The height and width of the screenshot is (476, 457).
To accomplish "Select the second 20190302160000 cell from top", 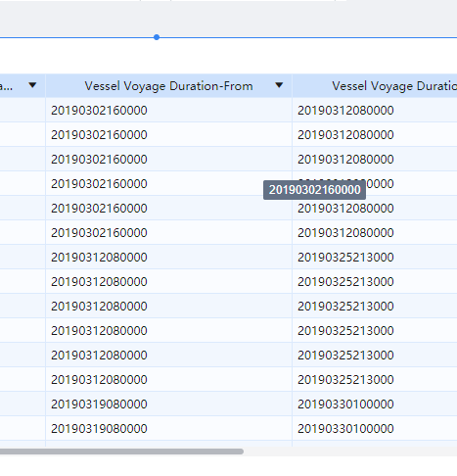I will 168,135.
